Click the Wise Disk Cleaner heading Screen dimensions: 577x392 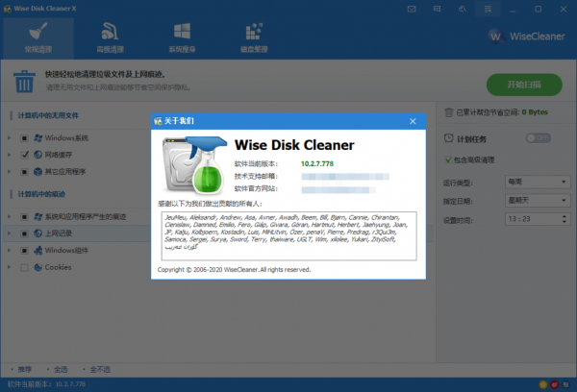(x=294, y=145)
